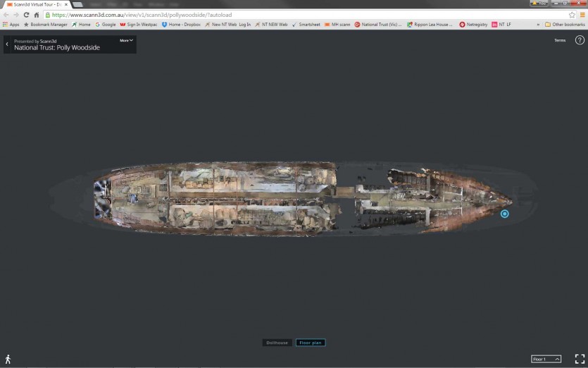Switch to the Scann3d Virtual Tour browser tab
Viewport: 588px width, 368px height.
click(x=37, y=4)
